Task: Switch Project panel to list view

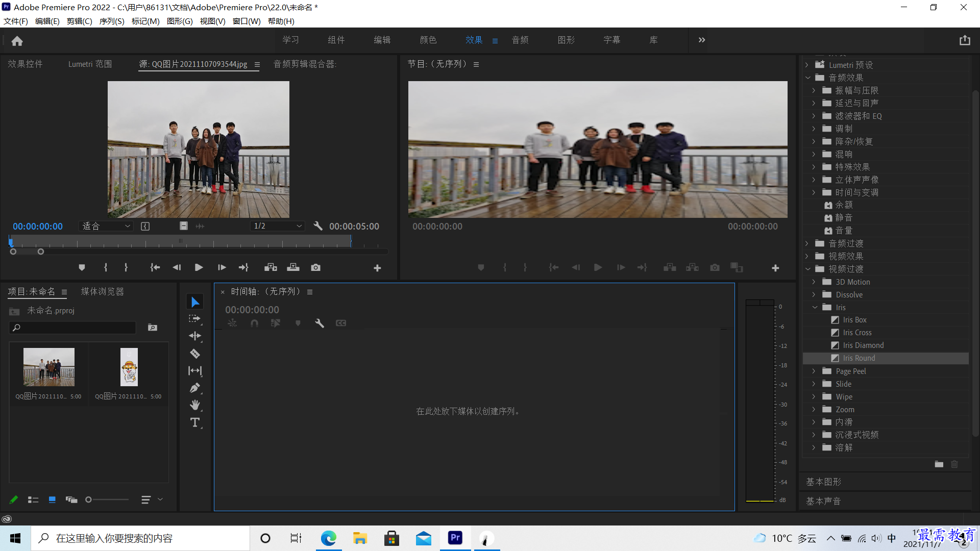Action: coord(33,499)
